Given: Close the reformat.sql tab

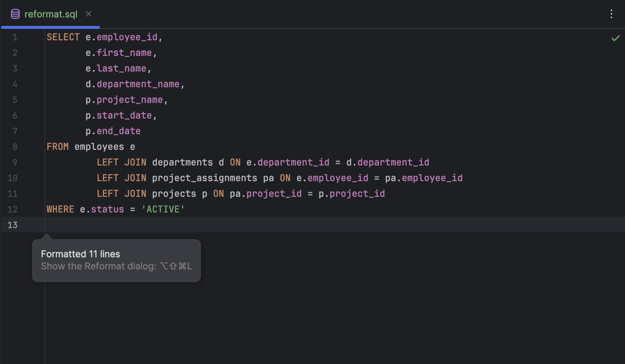Looking at the screenshot, I should (x=89, y=14).
